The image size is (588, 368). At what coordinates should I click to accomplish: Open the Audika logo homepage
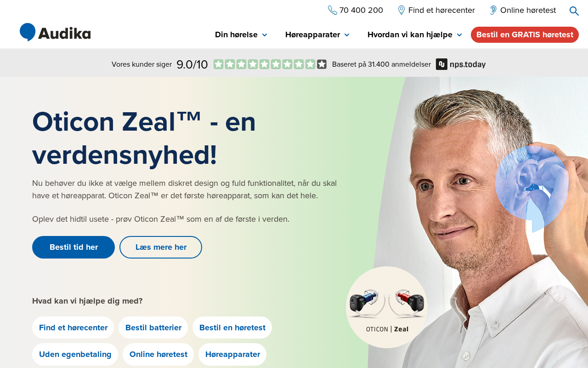point(55,32)
